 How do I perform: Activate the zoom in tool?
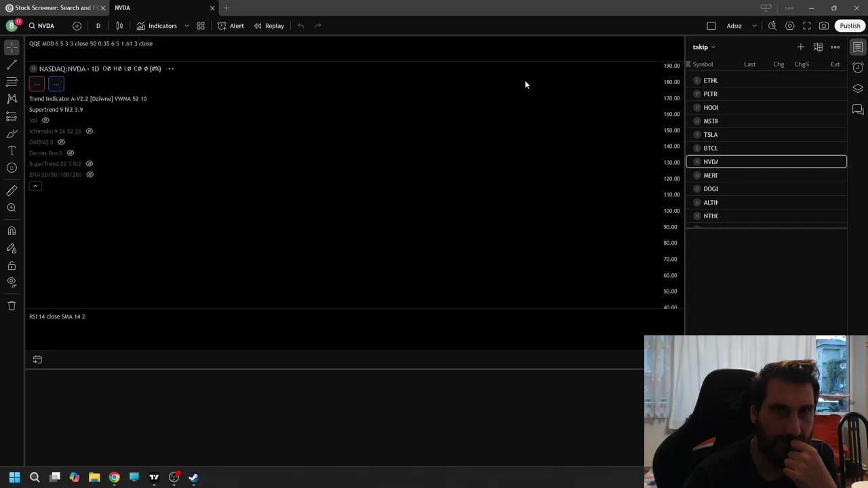coord(12,208)
